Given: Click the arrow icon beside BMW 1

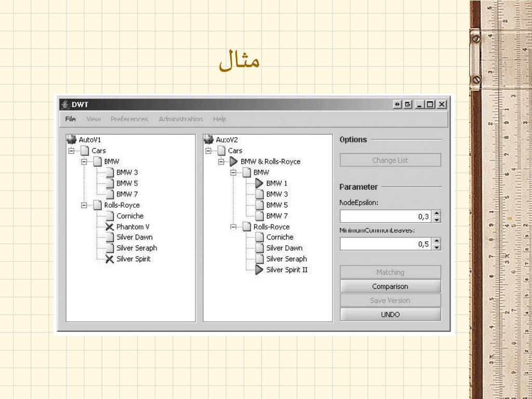Looking at the screenshot, I should pyautogui.click(x=259, y=183).
